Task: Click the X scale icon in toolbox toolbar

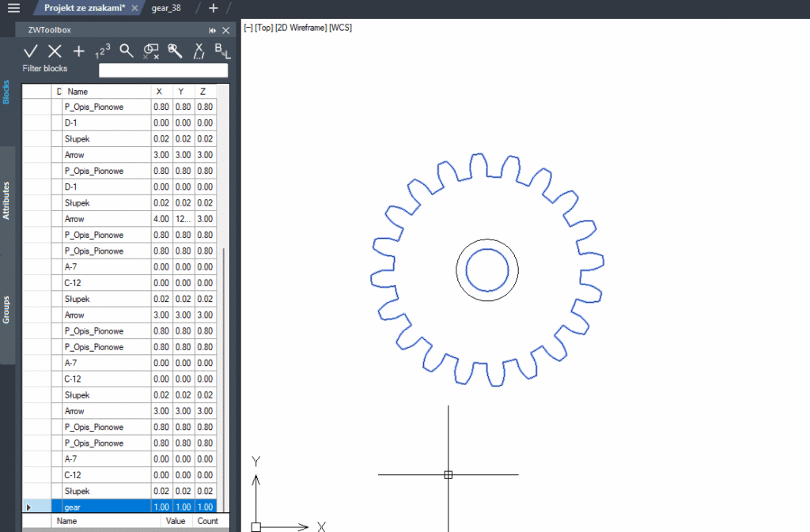Action: (x=199, y=51)
